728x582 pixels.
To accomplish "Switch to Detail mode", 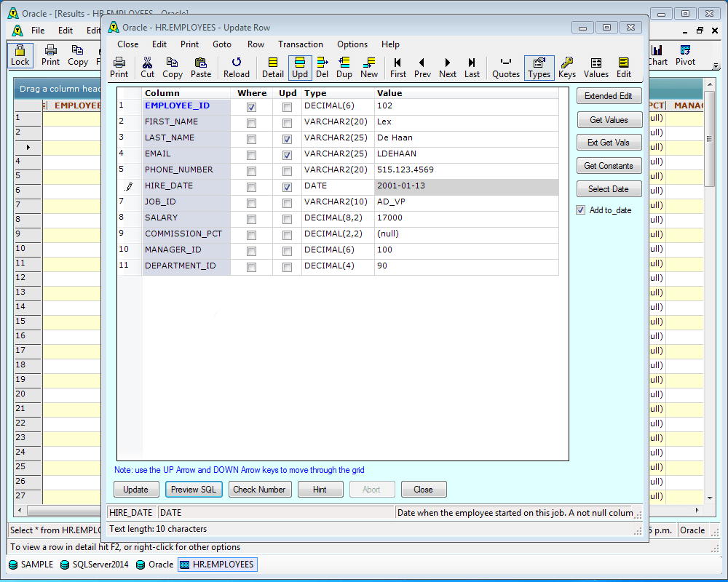I will pos(272,68).
